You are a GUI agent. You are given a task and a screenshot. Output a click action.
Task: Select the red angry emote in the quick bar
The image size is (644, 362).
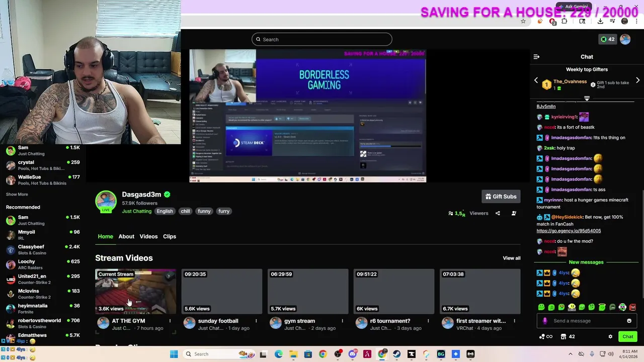[x=632, y=307]
